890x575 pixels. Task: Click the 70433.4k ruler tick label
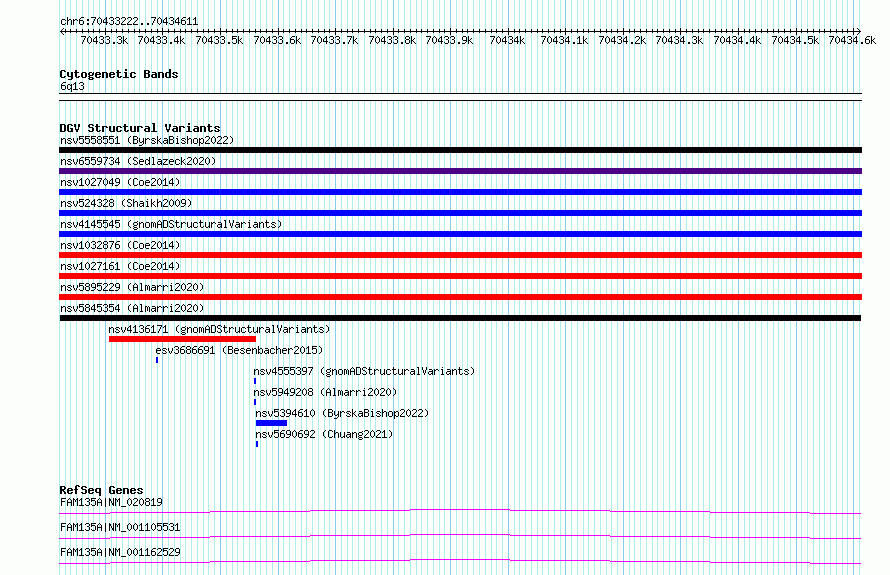[161, 40]
